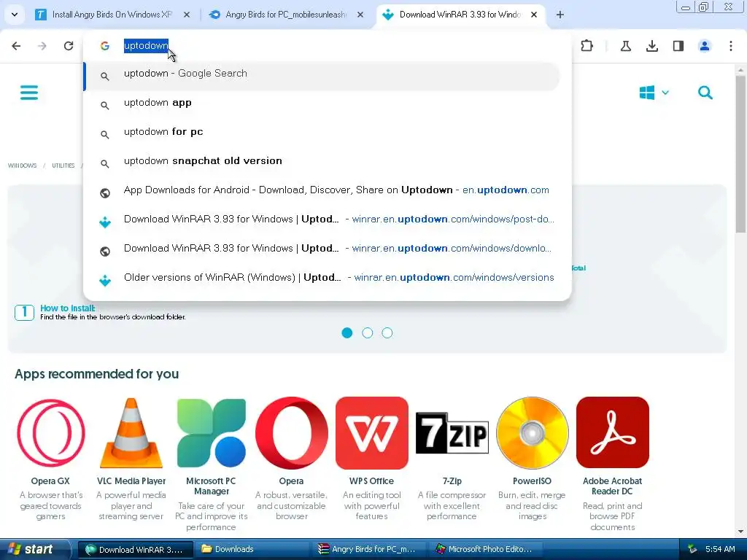Screen dimensions: 747x560
Task: Open the Opera browser icon
Action: point(292,433)
